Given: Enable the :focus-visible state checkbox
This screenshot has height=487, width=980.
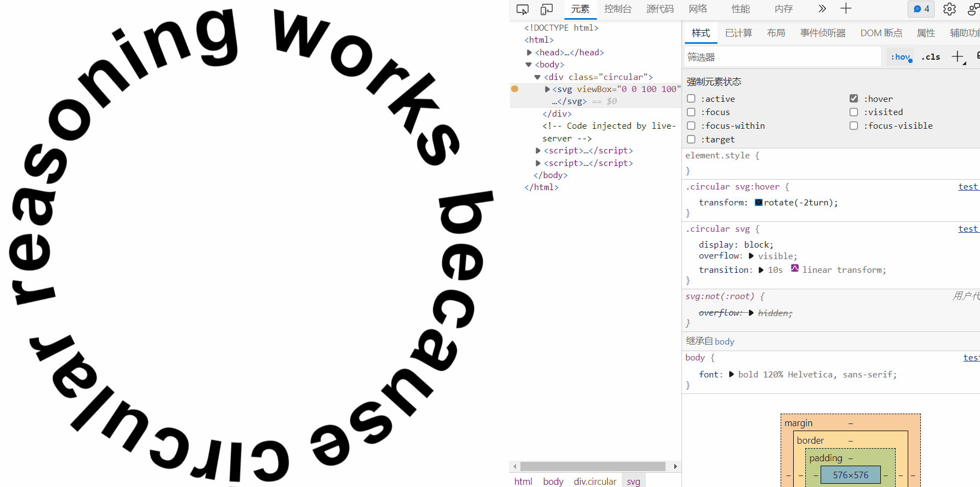Looking at the screenshot, I should [853, 125].
